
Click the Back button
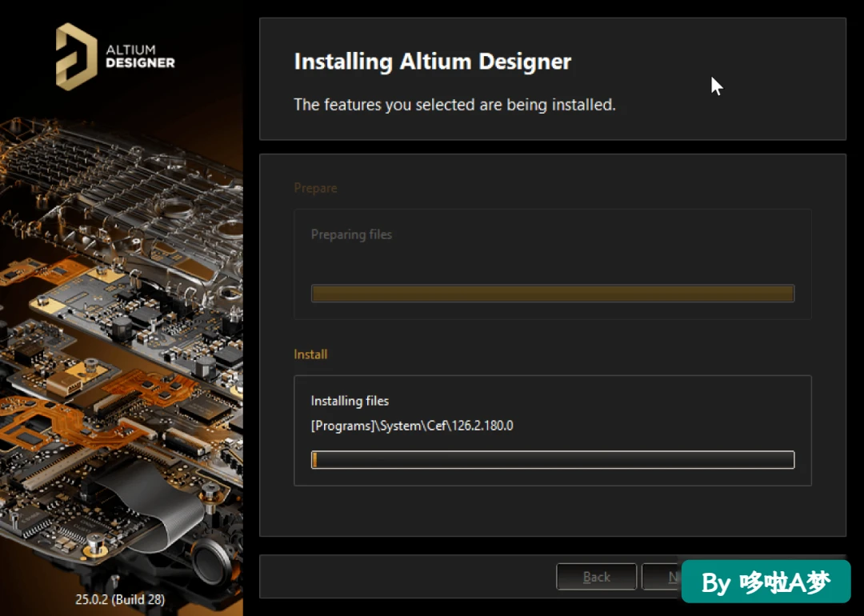coord(596,576)
